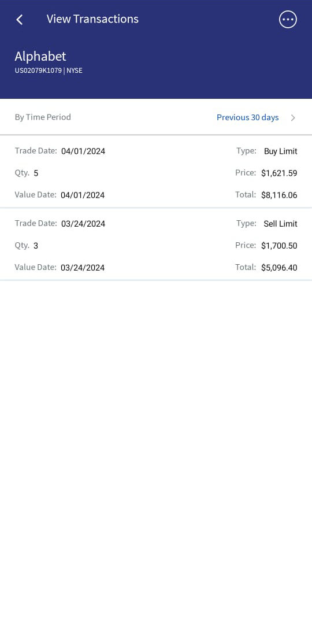Open the three-dots more options menu
Screen dimensions: 312x644
click(288, 19)
